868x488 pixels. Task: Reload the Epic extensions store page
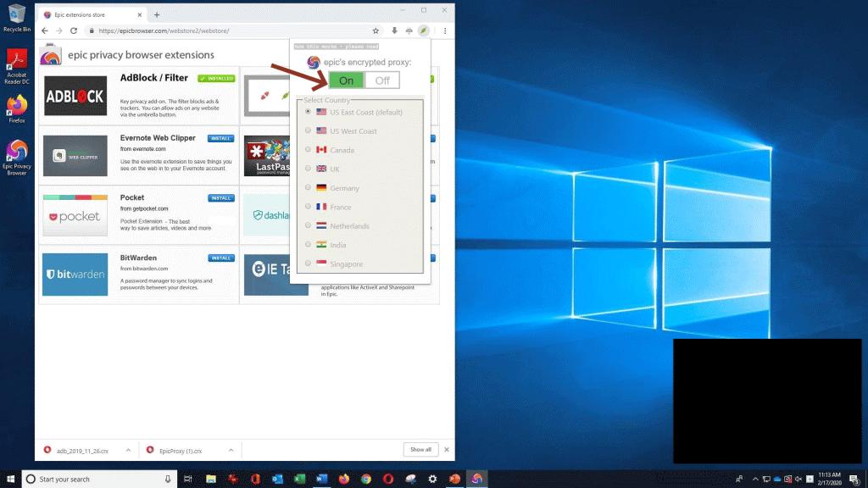pos(74,31)
